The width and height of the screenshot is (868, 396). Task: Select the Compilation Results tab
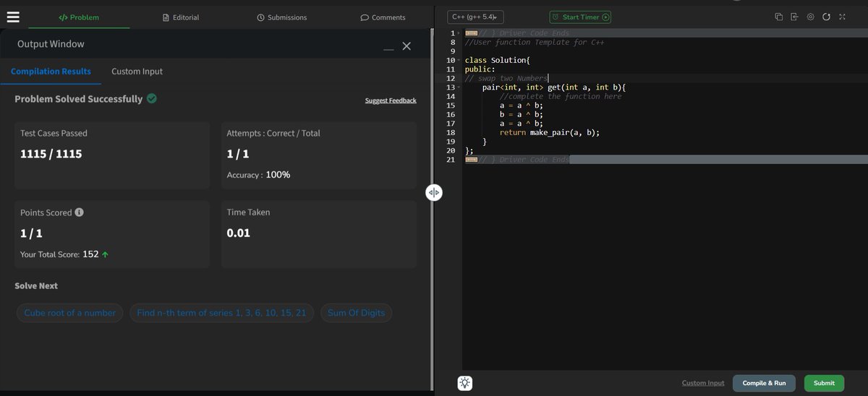(51, 72)
